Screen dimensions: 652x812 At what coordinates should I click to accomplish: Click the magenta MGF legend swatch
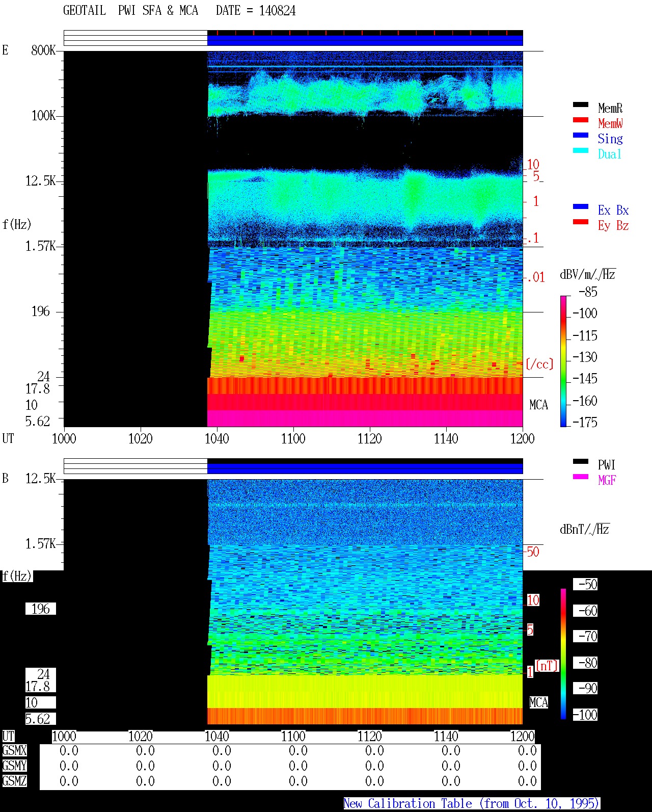click(x=580, y=477)
